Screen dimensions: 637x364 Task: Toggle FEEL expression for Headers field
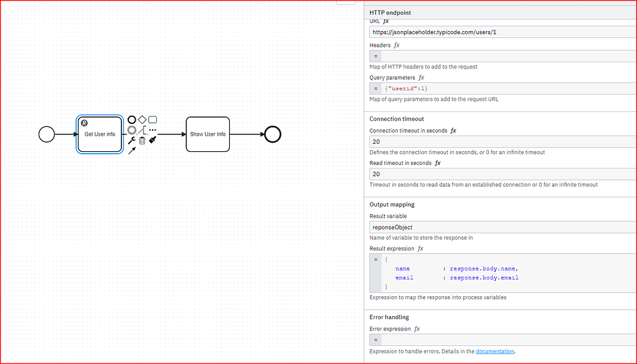click(397, 45)
